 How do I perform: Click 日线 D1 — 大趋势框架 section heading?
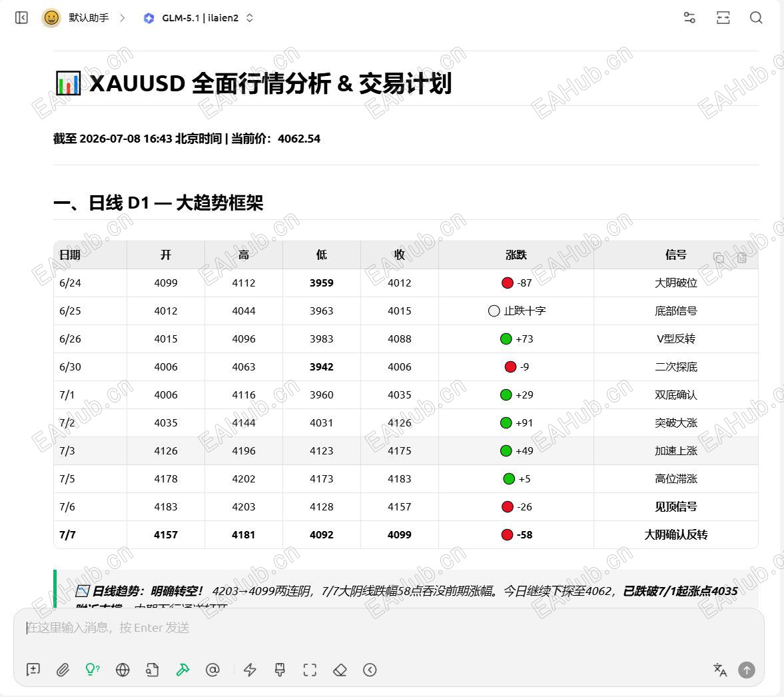click(x=159, y=203)
